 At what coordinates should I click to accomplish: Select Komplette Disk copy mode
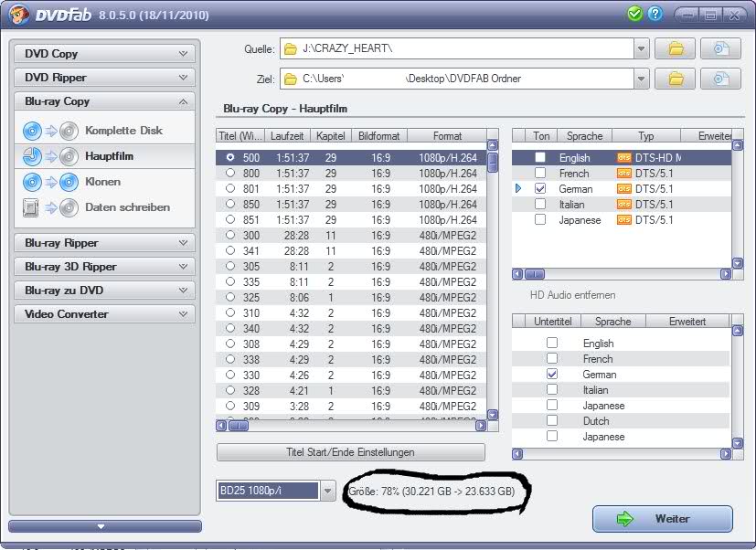point(122,131)
